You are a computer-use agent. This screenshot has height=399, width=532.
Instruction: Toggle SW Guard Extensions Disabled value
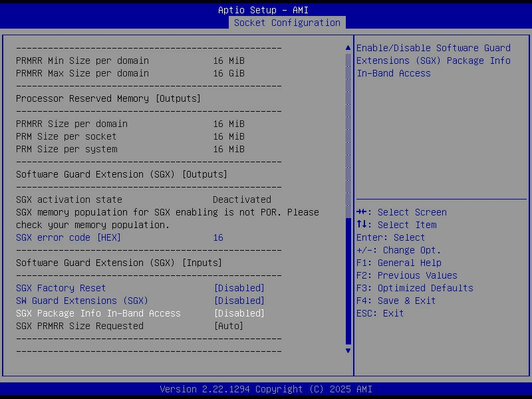(x=239, y=301)
